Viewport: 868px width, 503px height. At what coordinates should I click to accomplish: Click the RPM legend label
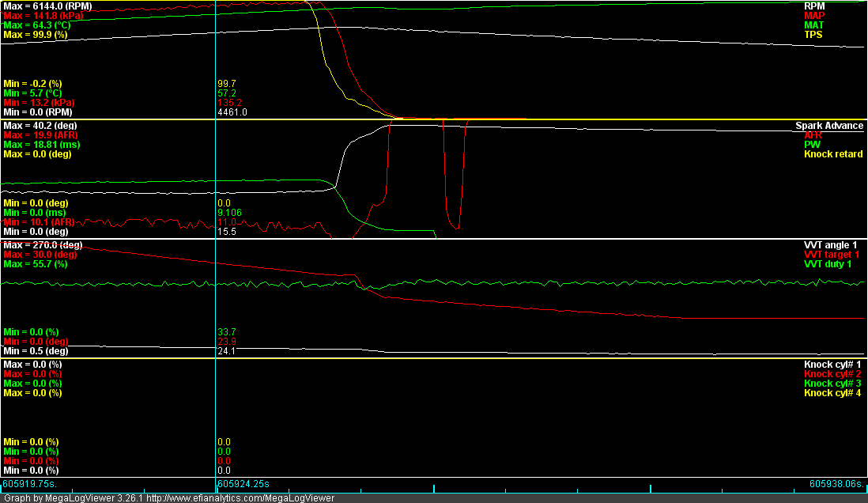pyautogui.click(x=813, y=6)
